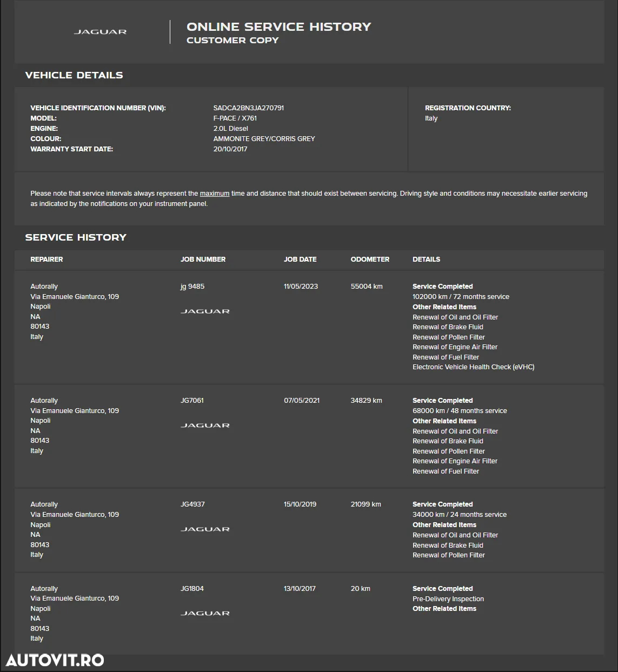This screenshot has height=672, width=618.
Task: Click the Job Number column header
Action: pyautogui.click(x=203, y=260)
